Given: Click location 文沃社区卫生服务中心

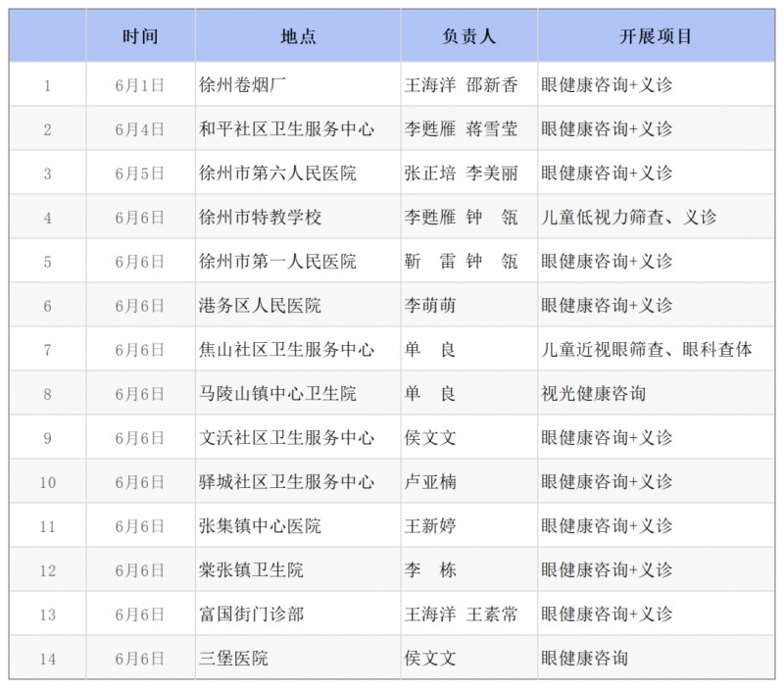Looking at the screenshot, I should (286, 437).
